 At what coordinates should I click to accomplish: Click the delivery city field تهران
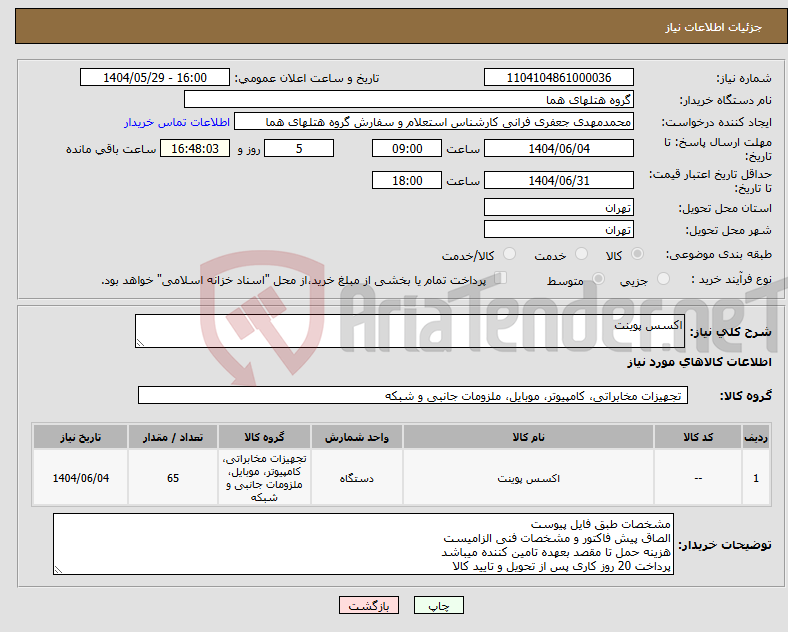tap(558, 229)
